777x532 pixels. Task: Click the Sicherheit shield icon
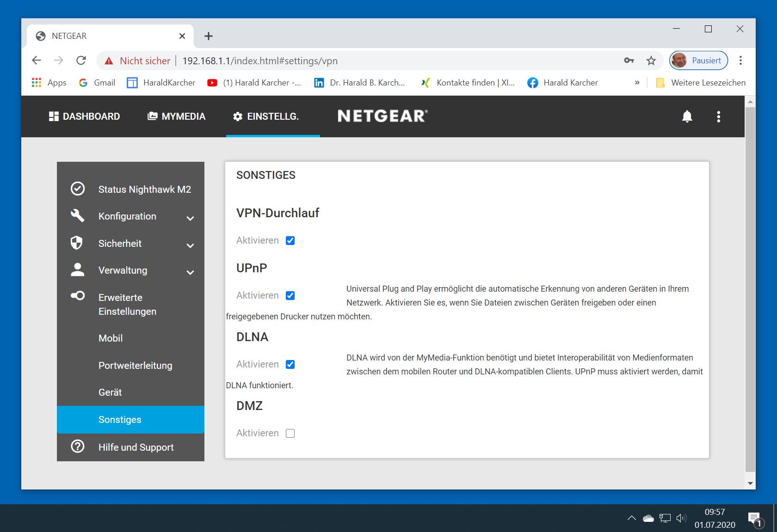[77, 243]
